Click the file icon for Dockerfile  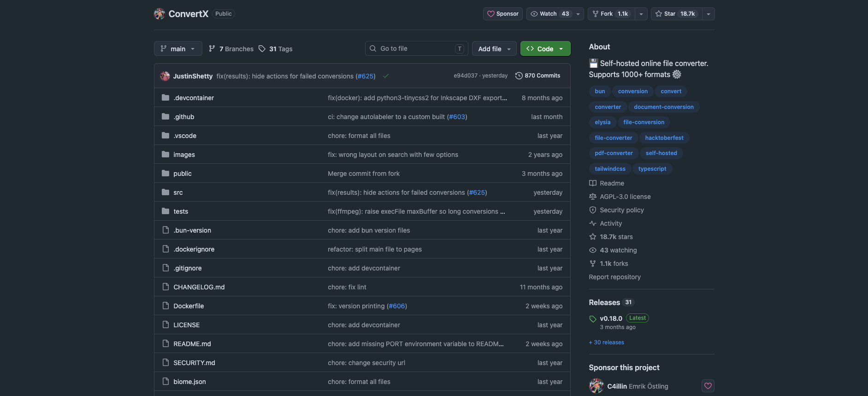point(165,306)
